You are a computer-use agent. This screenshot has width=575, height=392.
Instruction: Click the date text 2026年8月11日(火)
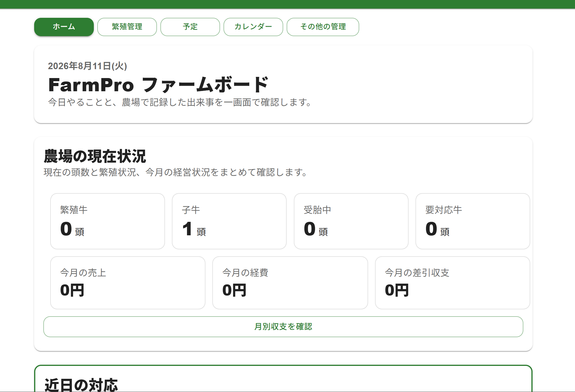[x=87, y=66]
